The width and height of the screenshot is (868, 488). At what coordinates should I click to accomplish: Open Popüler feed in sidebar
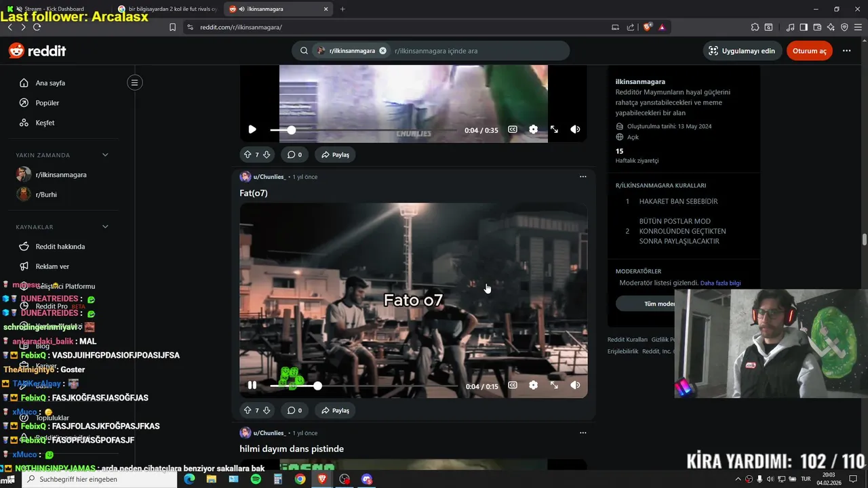[x=47, y=103]
